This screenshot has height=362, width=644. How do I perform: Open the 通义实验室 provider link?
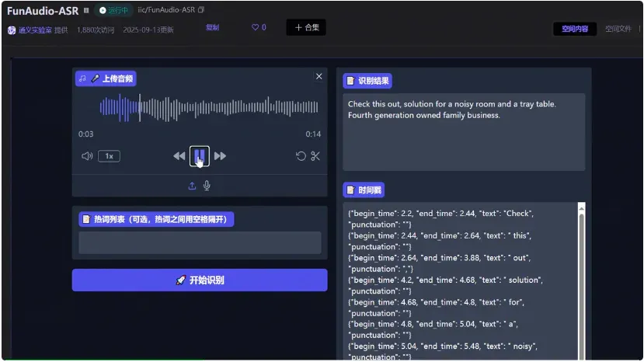[35, 30]
